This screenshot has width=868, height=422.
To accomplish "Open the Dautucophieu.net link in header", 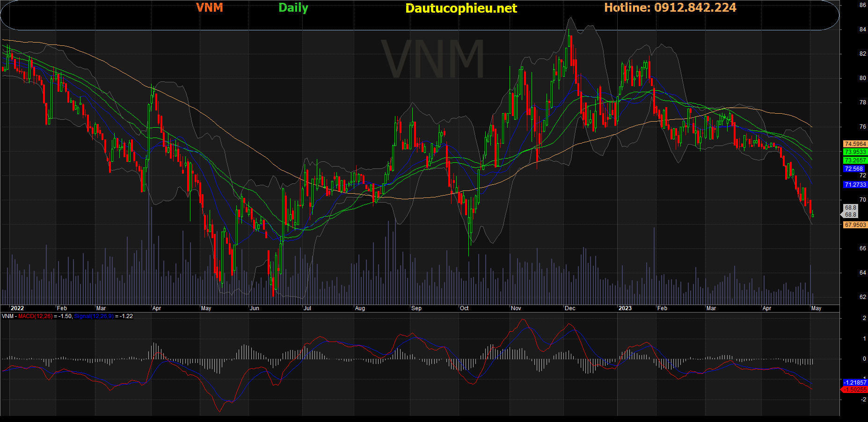I will click(461, 8).
